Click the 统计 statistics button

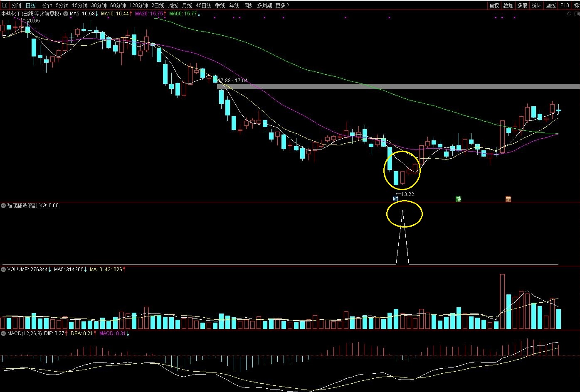point(536,5)
